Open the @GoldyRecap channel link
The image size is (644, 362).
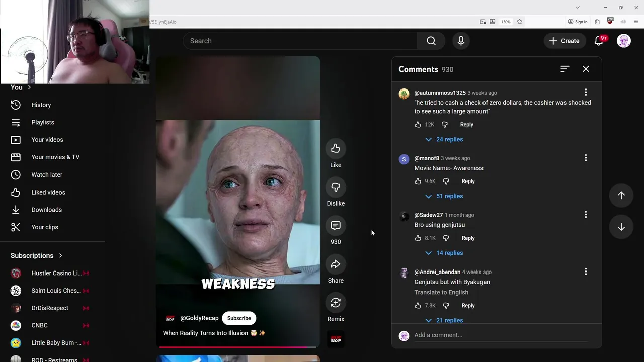199,318
